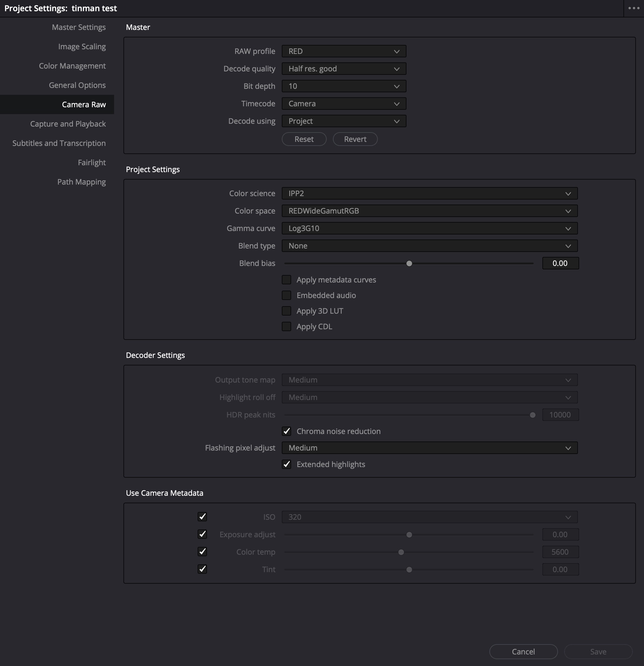
Task: Select Gamma curve Log3G10 dropdown
Action: pos(429,228)
